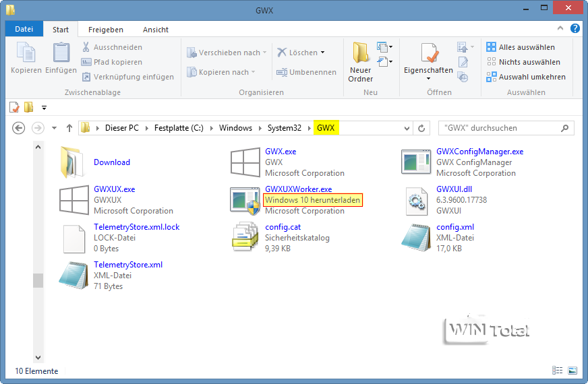The height and width of the screenshot is (384, 588).
Task: Open the easy access dropdown icon
Action: (x=385, y=61)
